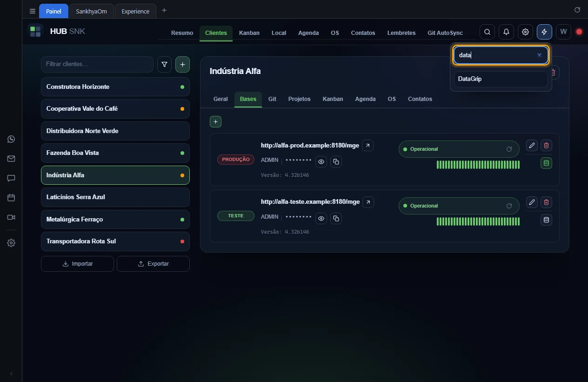This screenshot has height=382, width=588.
Task: Open the Projetos tab of the client
Action: (x=299, y=99)
